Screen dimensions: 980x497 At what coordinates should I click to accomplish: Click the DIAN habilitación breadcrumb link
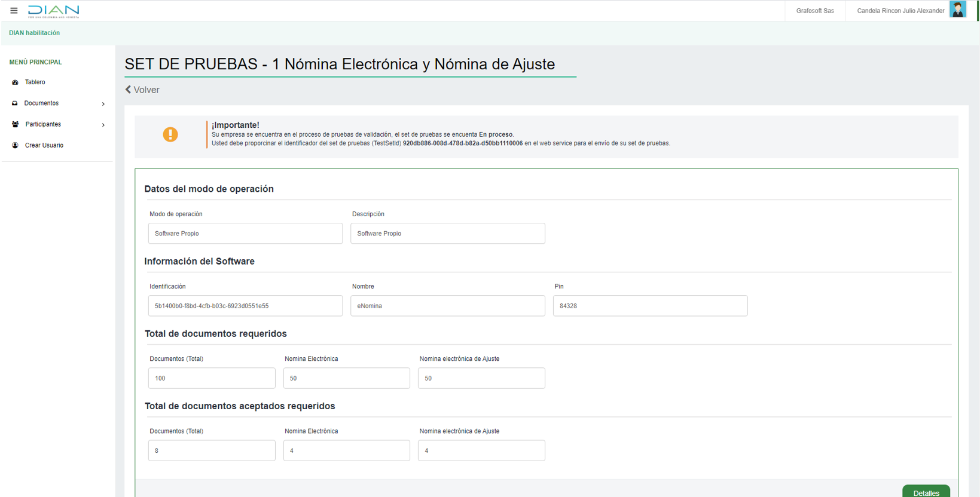(x=35, y=33)
